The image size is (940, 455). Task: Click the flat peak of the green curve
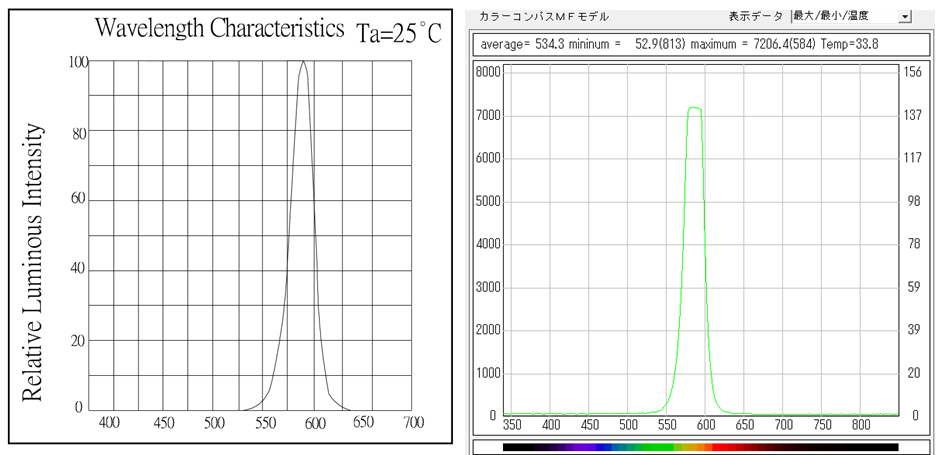(695, 108)
